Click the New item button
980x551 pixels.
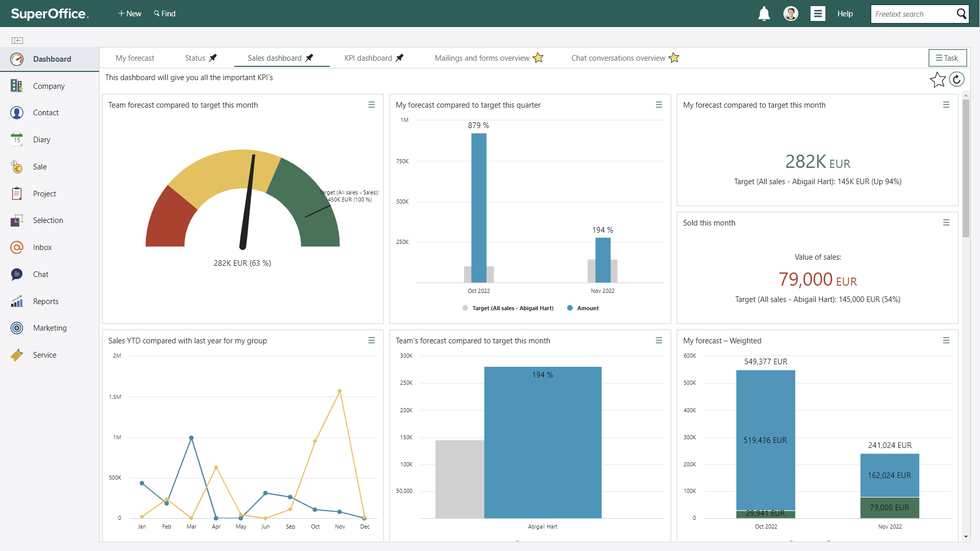coord(129,13)
